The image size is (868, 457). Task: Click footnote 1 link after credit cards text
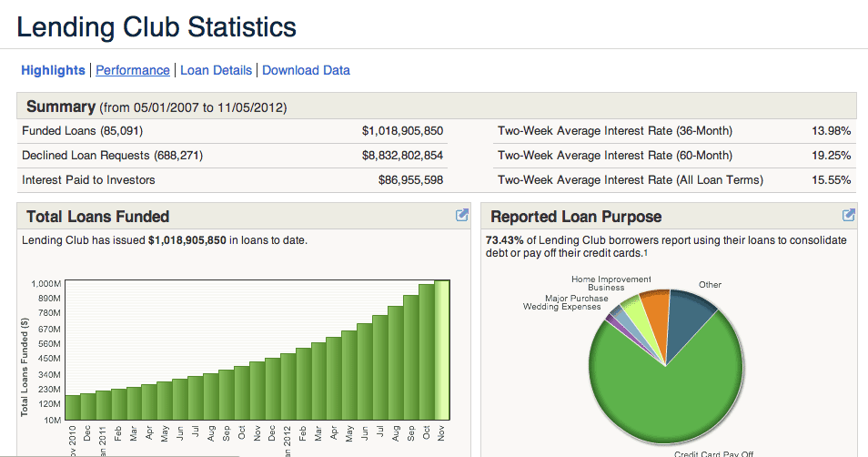(645, 253)
